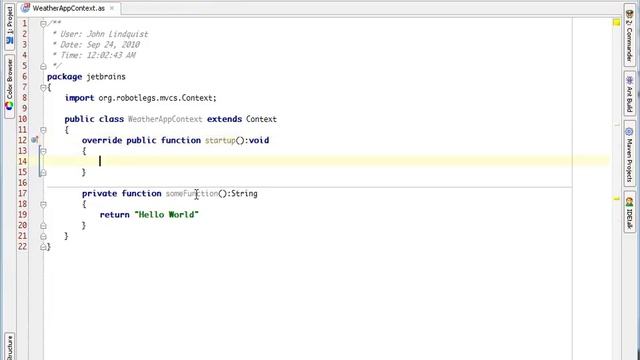
Task: Click the startup function name
Action: (220, 140)
